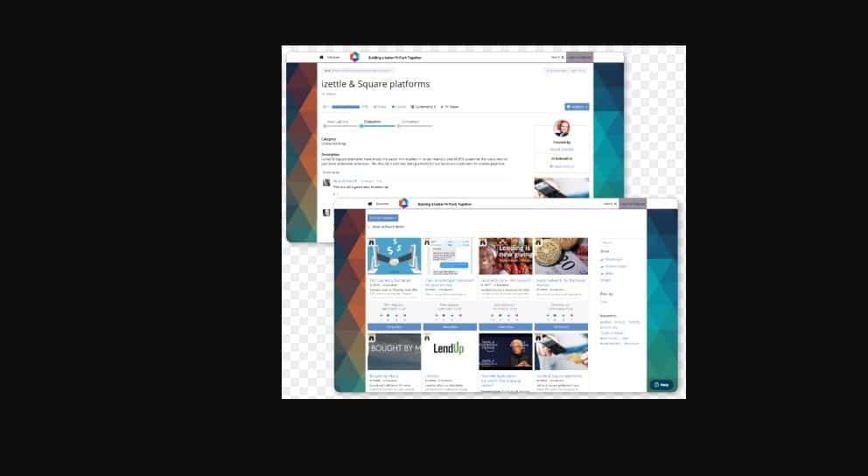Click the badge icon on the coins card

(538, 242)
